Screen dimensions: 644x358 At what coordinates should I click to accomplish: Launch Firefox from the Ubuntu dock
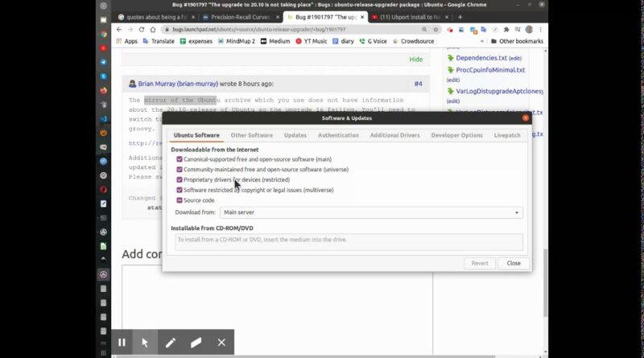click(x=104, y=90)
